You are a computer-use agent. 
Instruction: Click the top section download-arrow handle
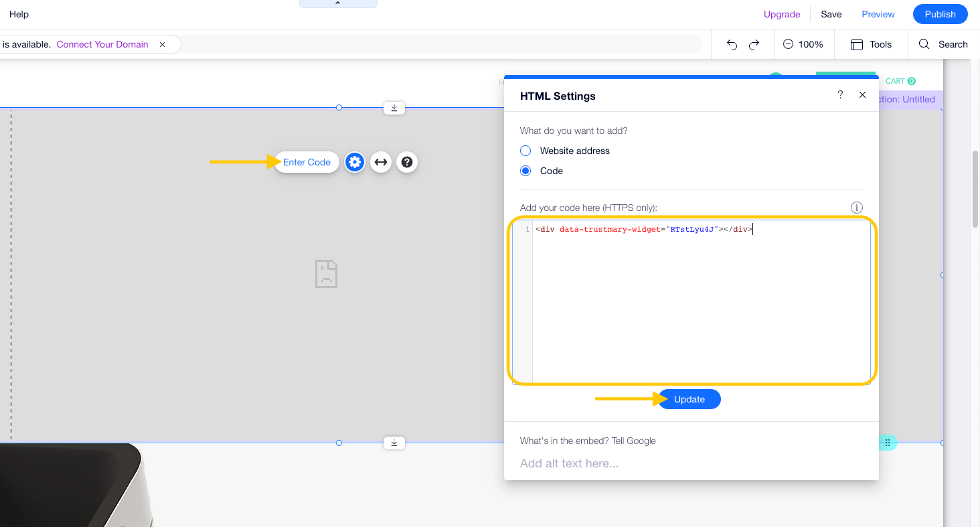pos(394,108)
